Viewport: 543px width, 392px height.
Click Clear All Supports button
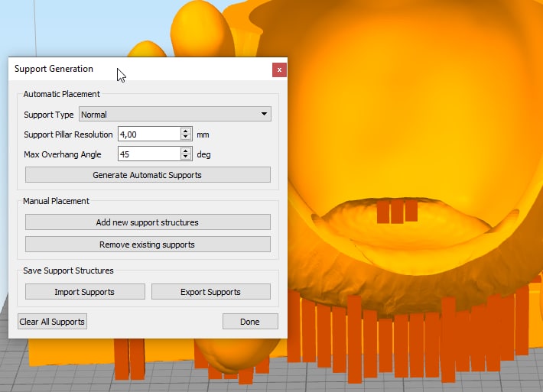(x=52, y=322)
